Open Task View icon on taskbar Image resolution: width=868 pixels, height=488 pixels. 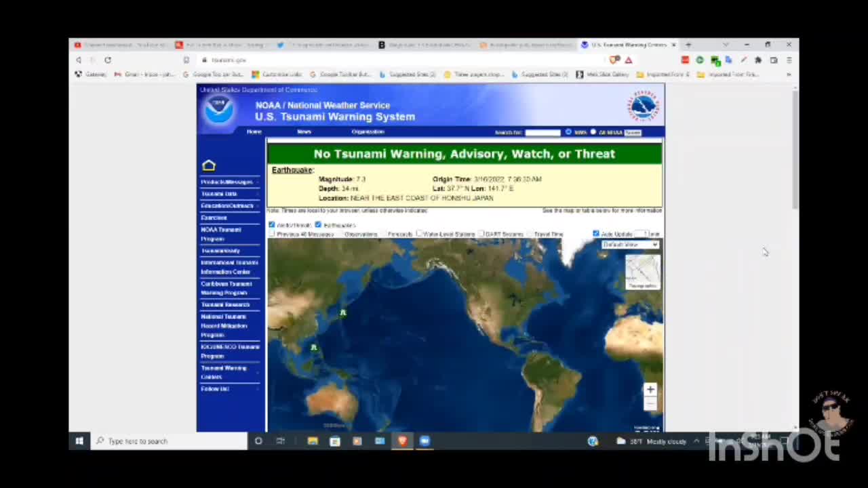pos(280,441)
